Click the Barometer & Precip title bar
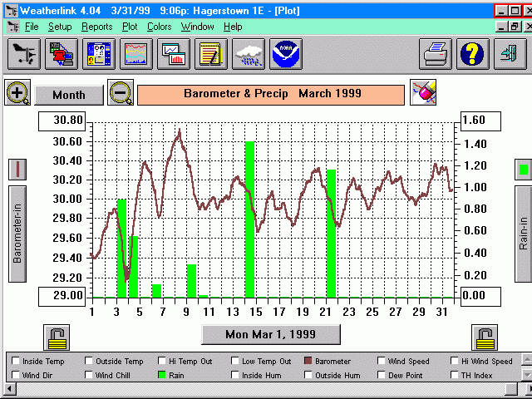 coord(271,95)
